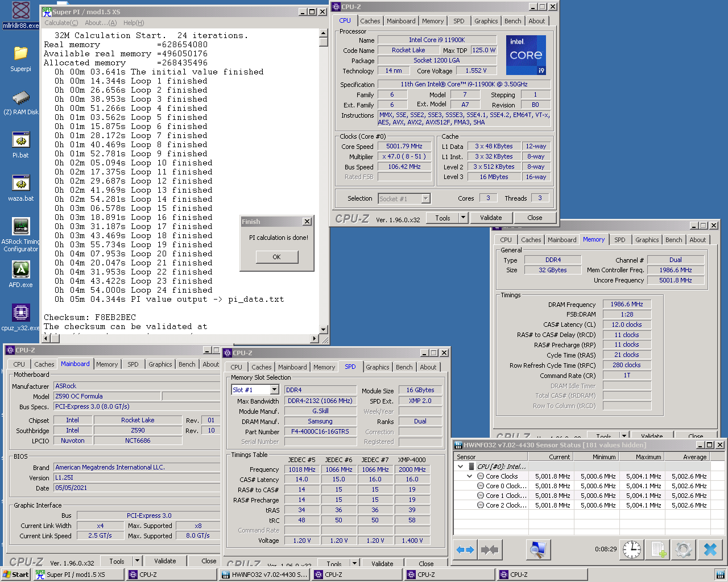
Task: Click the blue X icon in the HWiNFO toolbar
Action: (x=710, y=550)
